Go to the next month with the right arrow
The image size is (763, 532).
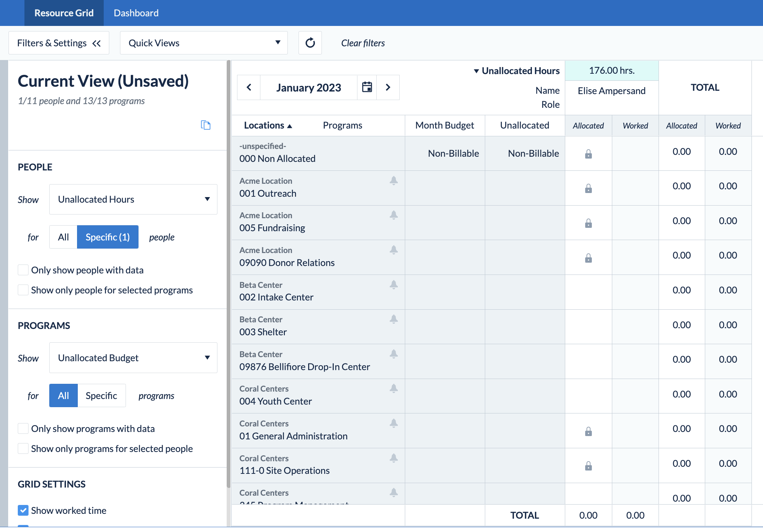(388, 87)
